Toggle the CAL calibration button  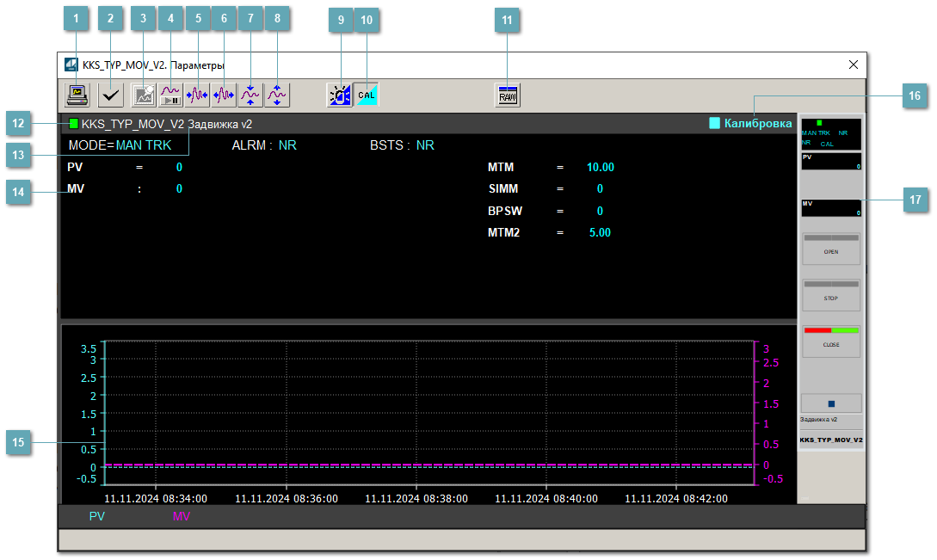coord(367,95)
